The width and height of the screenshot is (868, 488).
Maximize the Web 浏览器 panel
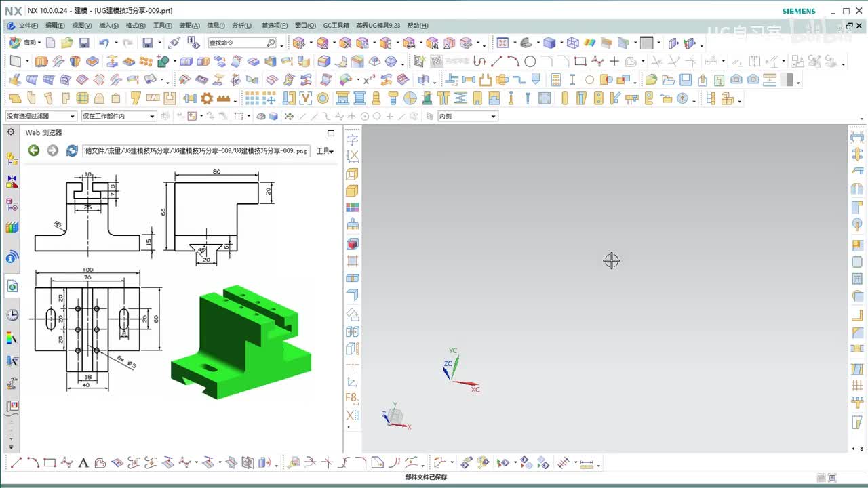click(331, 133)
